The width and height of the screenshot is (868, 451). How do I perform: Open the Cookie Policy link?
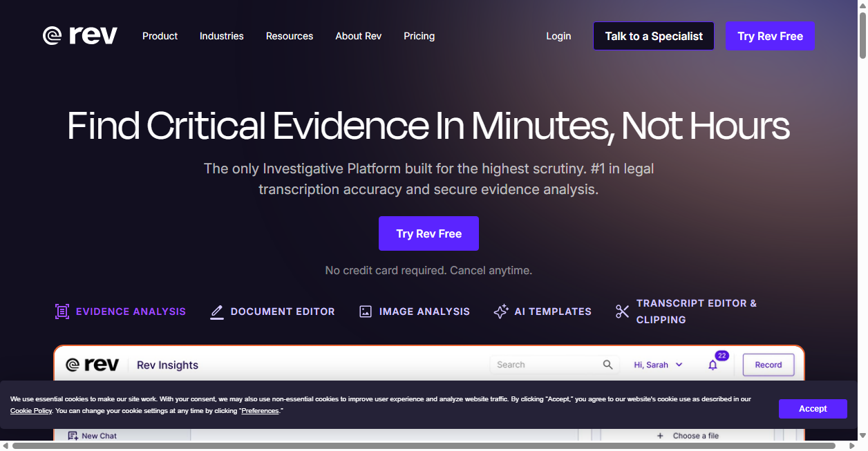31,411
